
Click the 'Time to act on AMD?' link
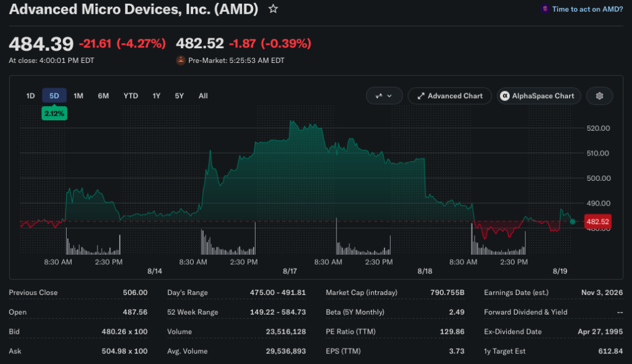pyautogui.click(x=588, y=9)
